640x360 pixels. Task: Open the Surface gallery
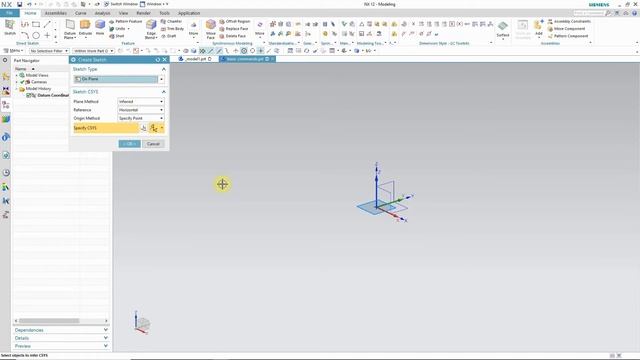pos(503,29)
